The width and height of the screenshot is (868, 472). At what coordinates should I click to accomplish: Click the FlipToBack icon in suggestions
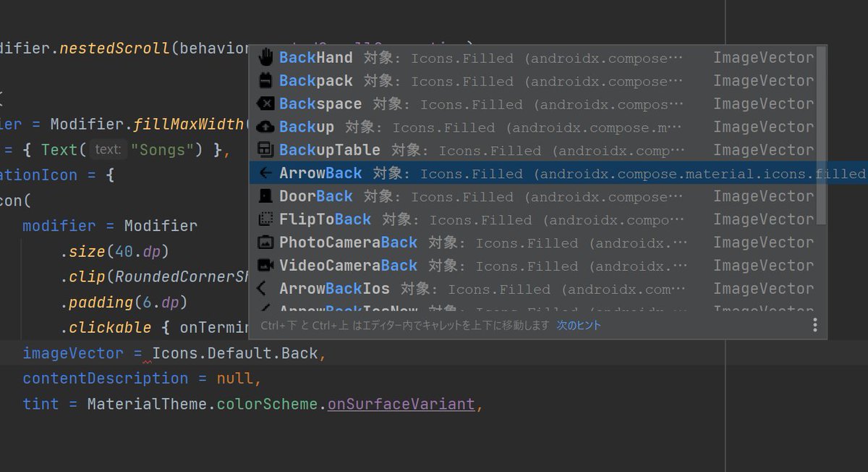point(265,220)
